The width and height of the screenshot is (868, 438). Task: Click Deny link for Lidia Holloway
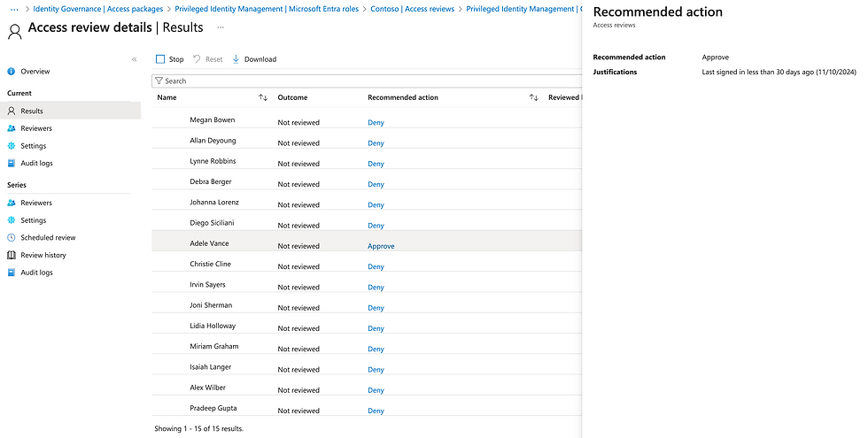376,328
